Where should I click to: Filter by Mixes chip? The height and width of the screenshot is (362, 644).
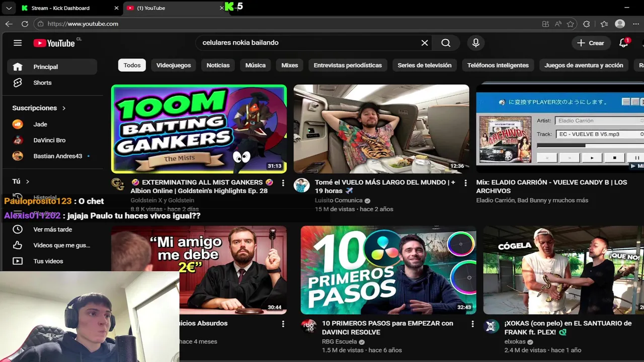pyautogui.click(x=290, y=65)
